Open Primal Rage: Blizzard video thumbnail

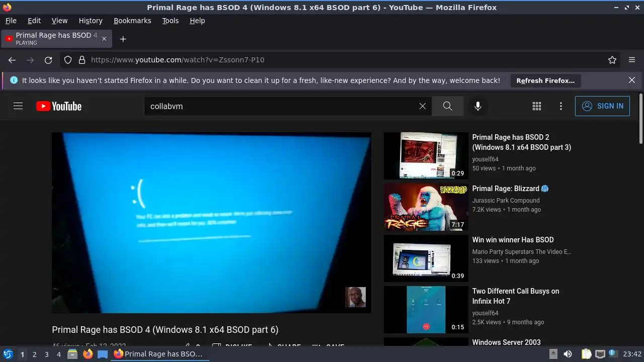(x=426, y=207)
